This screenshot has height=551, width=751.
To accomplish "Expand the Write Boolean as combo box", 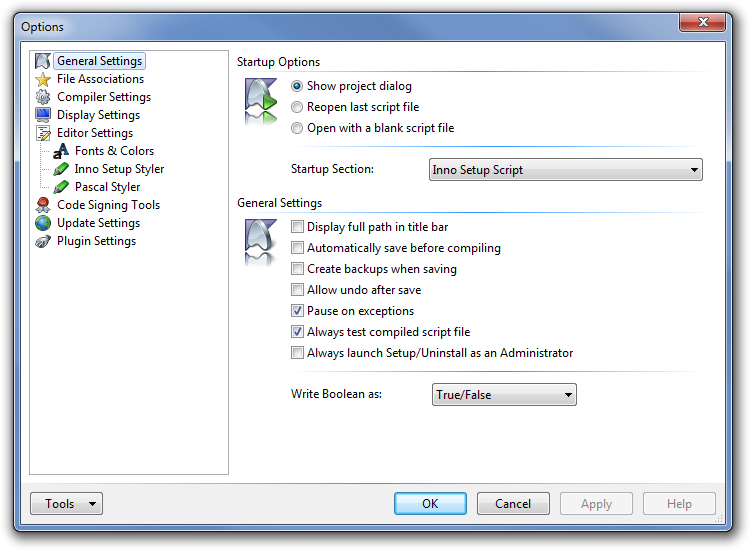I will (x=504, y=395).
